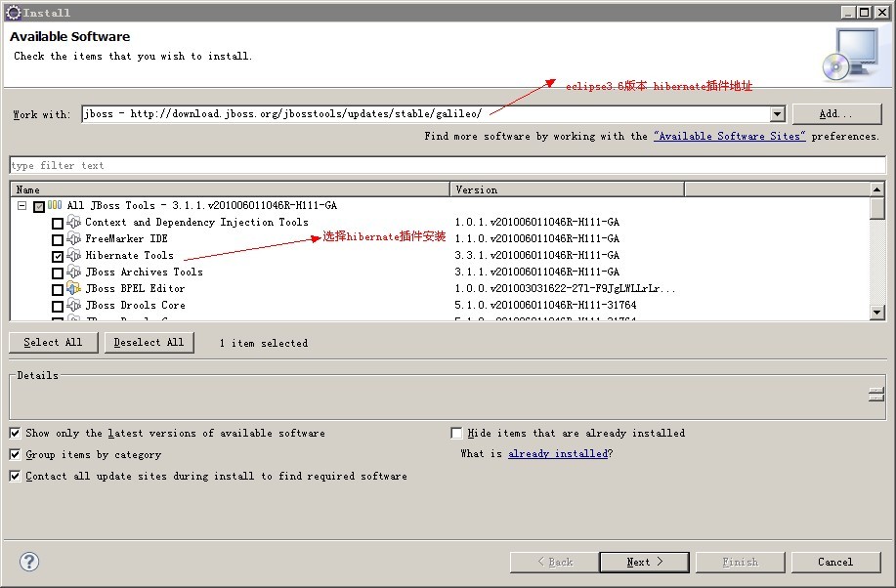Click the Hibernate Tools plugin icon
Image resolution: width=896 pixels, height=588 pixels.
point(73,255)
